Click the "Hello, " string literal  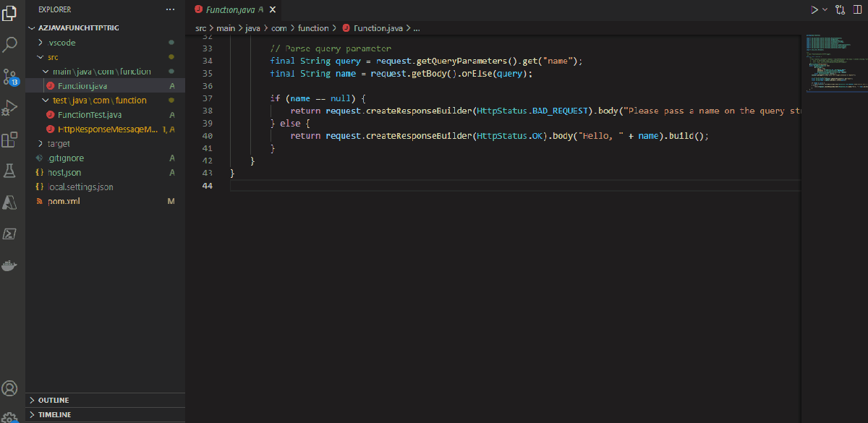602,136
